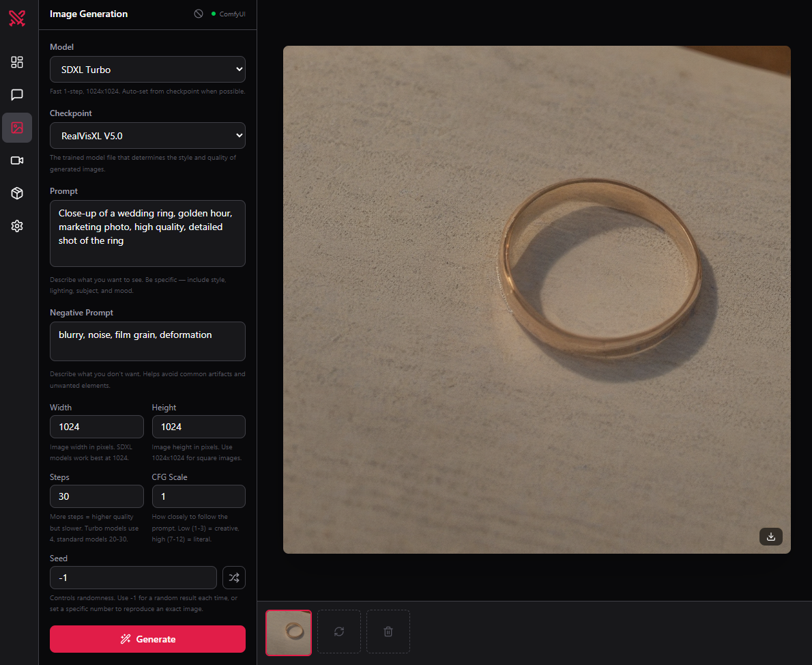Click the trash delete icon below image
Screen dimensions: 812x665
click(388, 632)
